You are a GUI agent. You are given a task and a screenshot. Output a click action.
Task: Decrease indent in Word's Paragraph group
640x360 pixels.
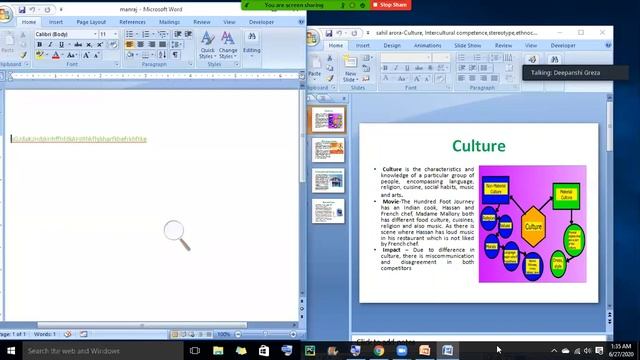pyautogui.click(x=178, y=34)
